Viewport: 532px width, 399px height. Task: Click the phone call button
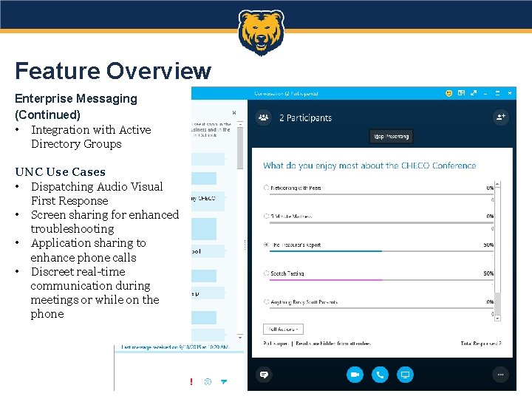click(x=380, y=375)
